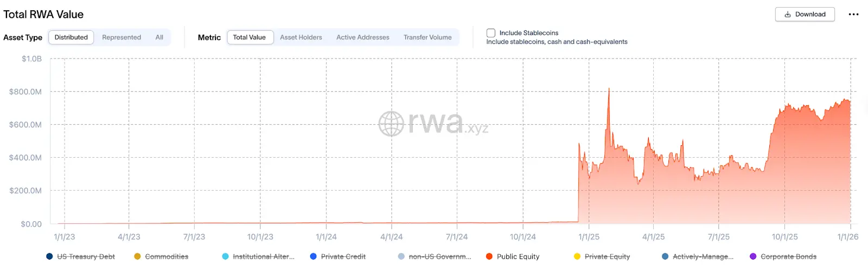Select the All asset type option
The width and height of the screenshot is (868, 277).
click(159, 37)
